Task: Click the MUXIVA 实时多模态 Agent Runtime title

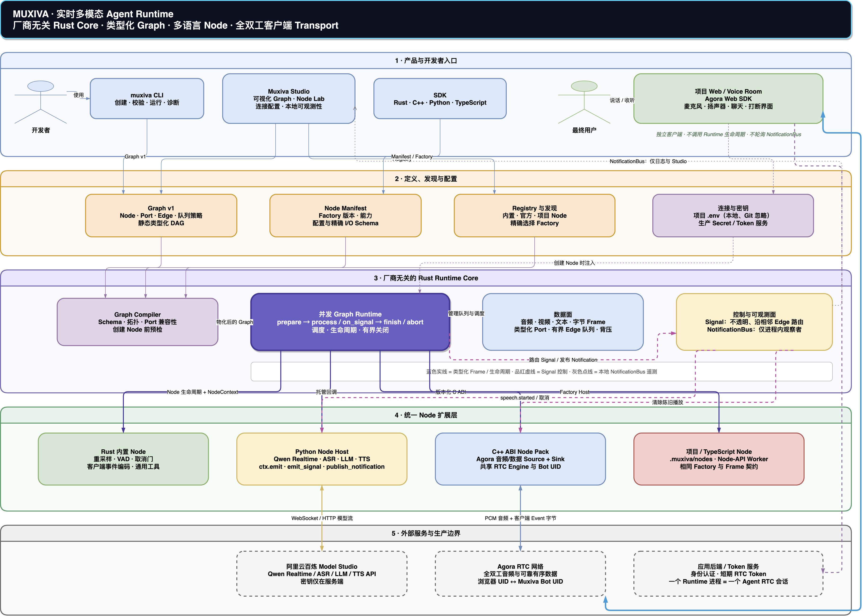Action: [93, 14]
